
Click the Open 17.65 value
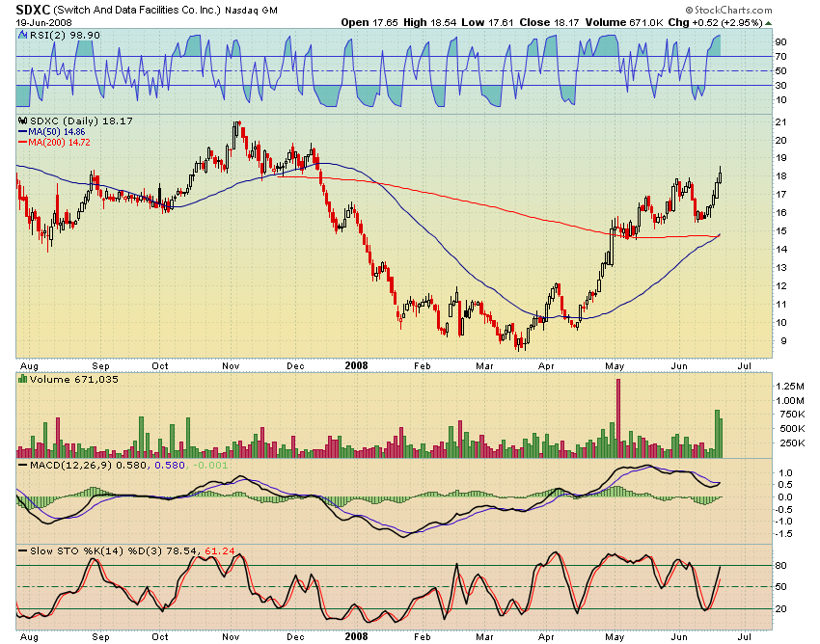(369, 22)
